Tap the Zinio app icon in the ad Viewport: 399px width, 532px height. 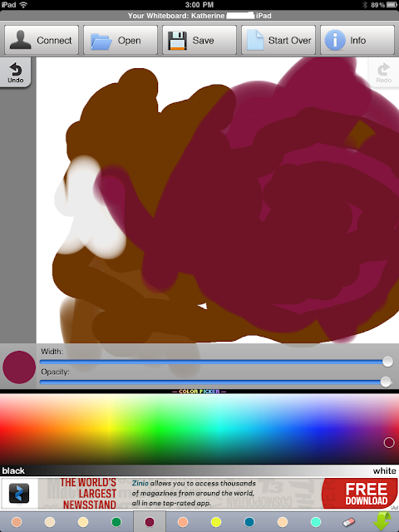click(x=19, y=493)
